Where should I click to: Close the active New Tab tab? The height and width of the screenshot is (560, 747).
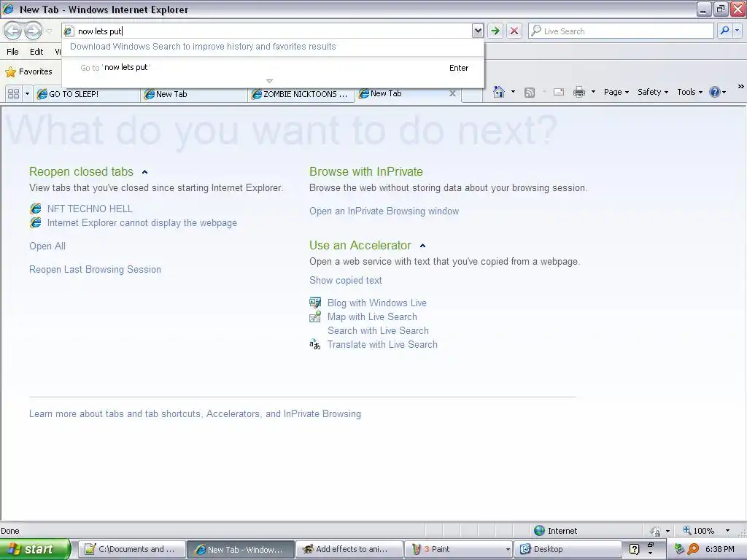[452, 93]
